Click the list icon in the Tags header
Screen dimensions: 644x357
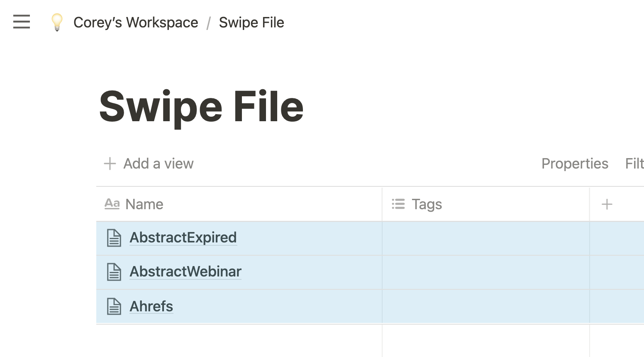click(398, 204)
